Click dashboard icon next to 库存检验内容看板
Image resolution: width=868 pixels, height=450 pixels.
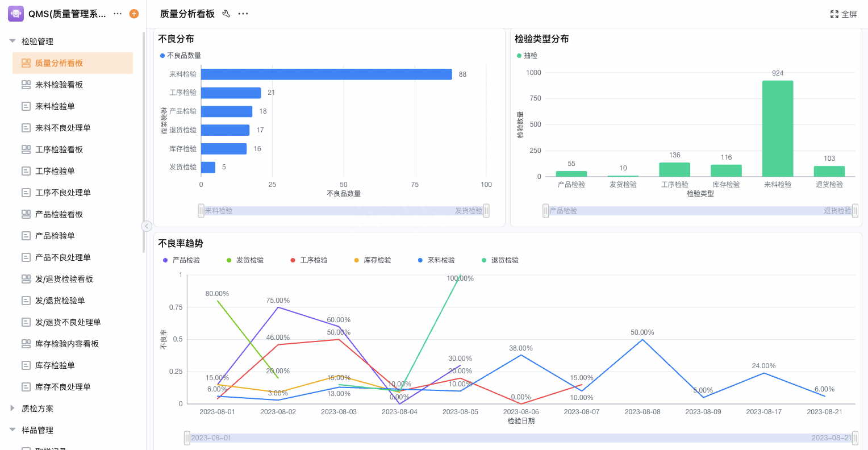pyautogui.click(x=26, y=344)
